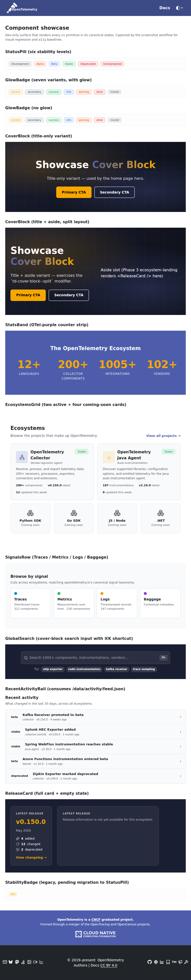The height and width of the screenshot is (980, 191).
Task: Open the GitHub icon in footer
Action: 150,962
